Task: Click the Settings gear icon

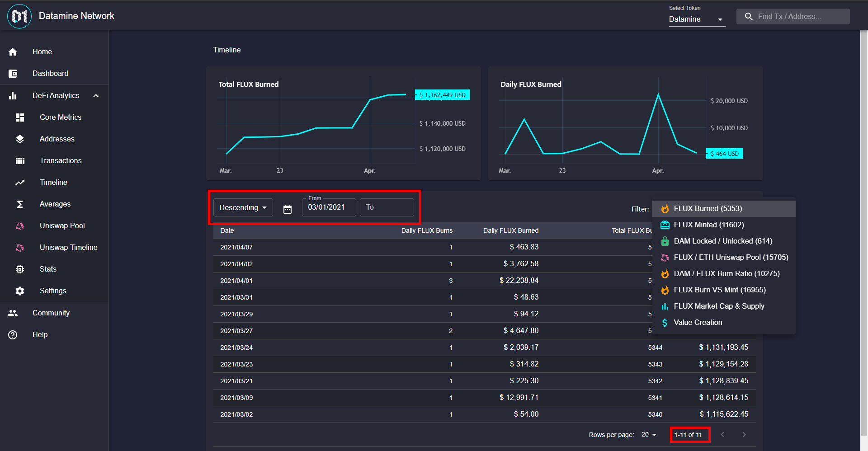Action: [x=20, y=291]
